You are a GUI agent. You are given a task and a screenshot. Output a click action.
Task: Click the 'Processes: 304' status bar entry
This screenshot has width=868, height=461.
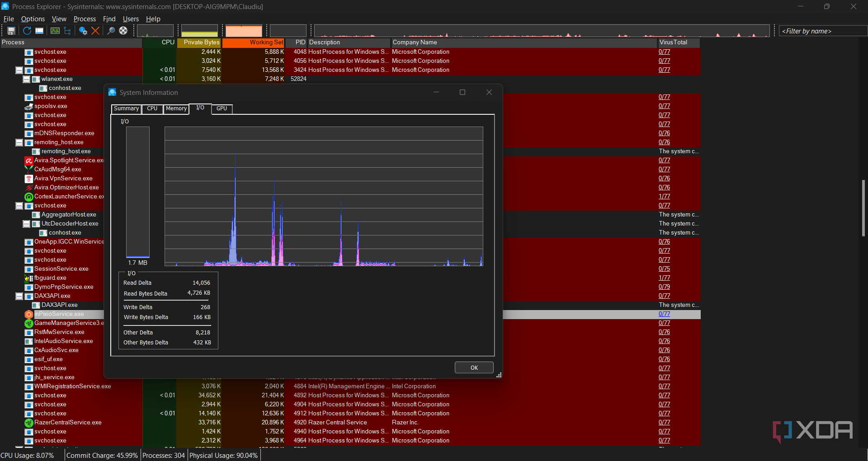pos(164,456)
